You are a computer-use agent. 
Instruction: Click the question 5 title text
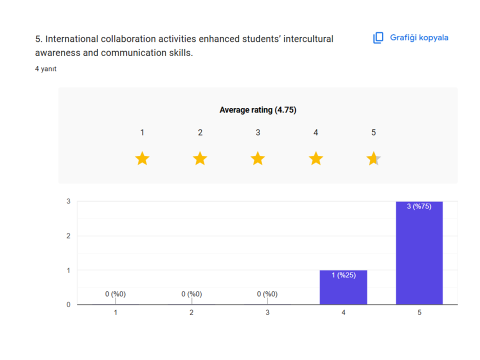coord(184,46)
